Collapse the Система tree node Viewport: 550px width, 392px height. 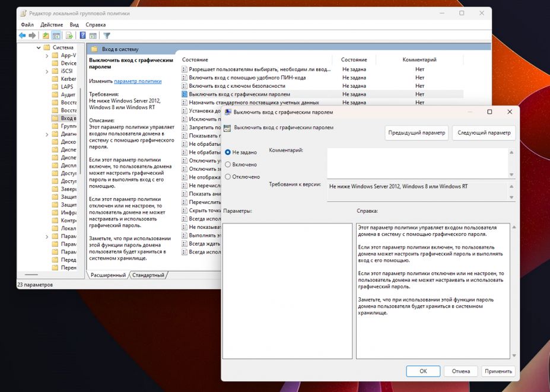tap(39, 47)
